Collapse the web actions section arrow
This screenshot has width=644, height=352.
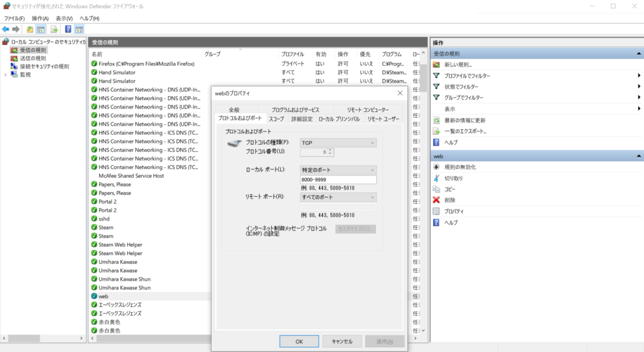(639, 156)
